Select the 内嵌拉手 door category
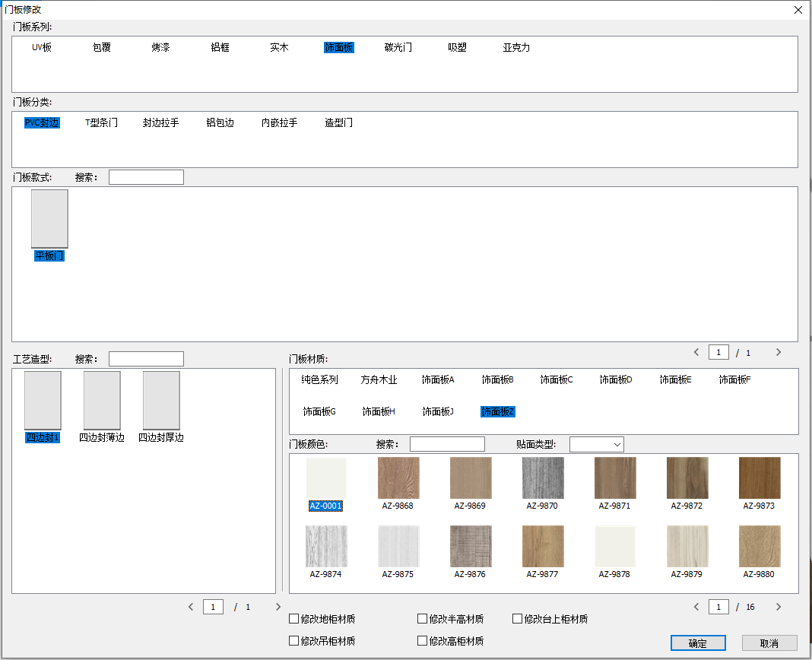This screenshot has width=812, height=660. (x=279, y=122)
